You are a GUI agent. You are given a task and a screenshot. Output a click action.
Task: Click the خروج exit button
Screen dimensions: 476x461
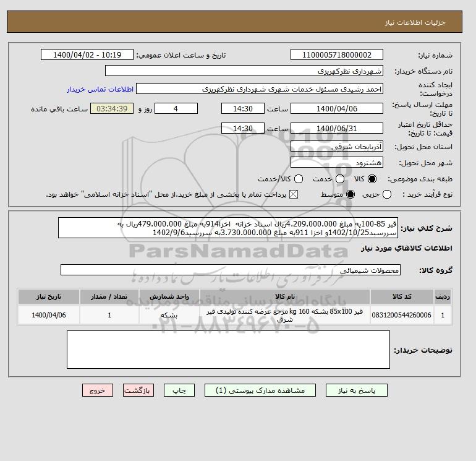tap(98, 390)
